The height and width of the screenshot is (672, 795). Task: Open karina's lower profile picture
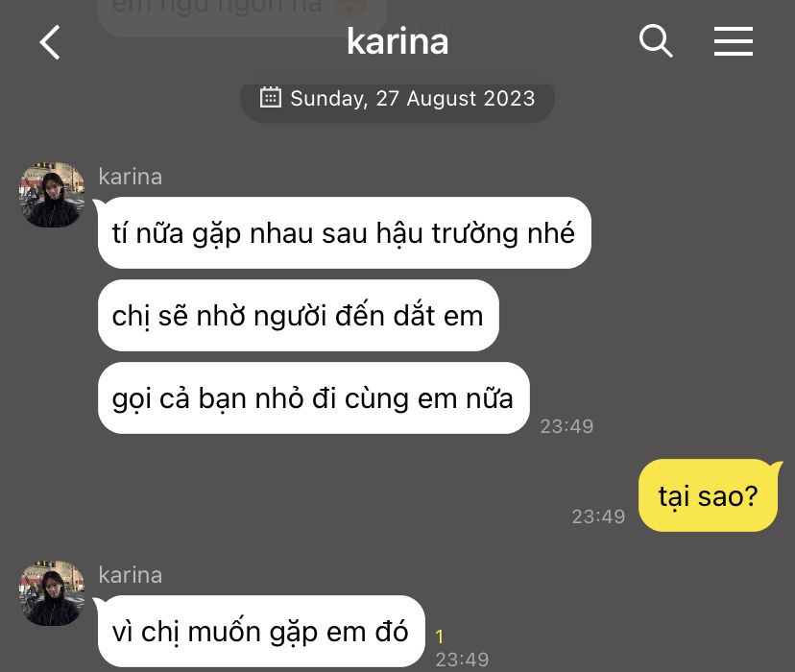(x=52, y=593)
